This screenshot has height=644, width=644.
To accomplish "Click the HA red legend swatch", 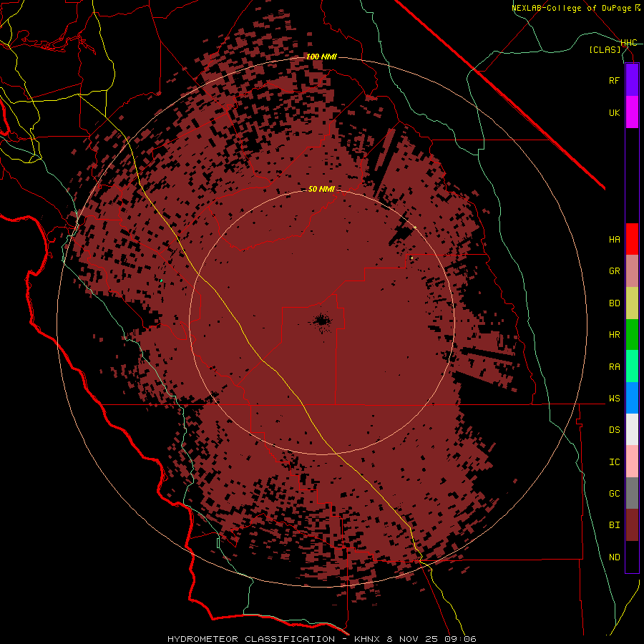I will click(x=632, y=239).
